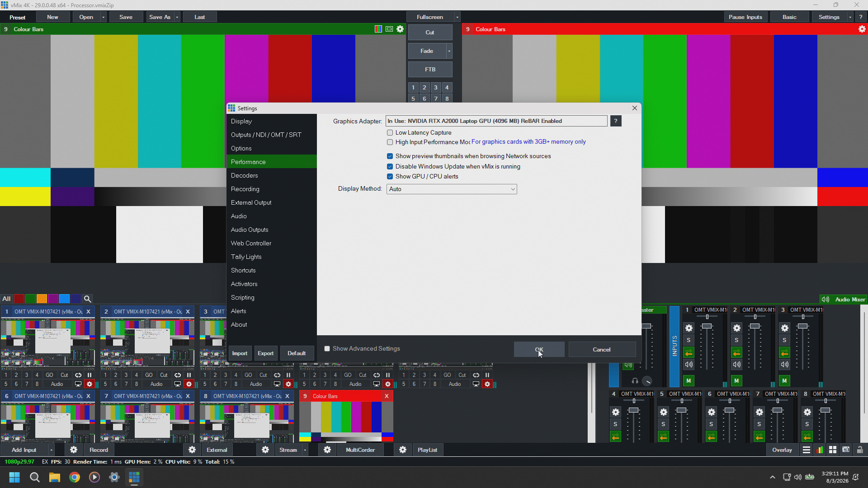
Task: Select Display in Settings sidebar
Action: pos(271,121)
